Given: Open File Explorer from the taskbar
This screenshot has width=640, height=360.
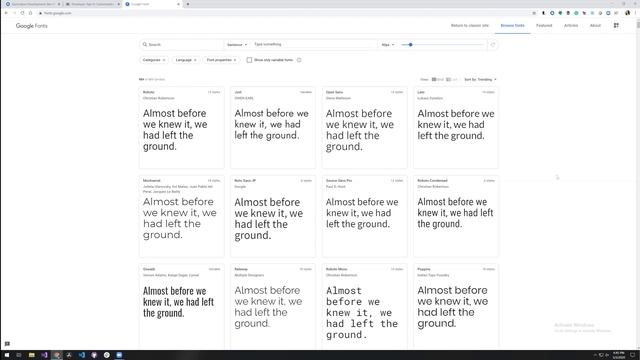Looking at the screenshot, I should [x=31, y=355].
